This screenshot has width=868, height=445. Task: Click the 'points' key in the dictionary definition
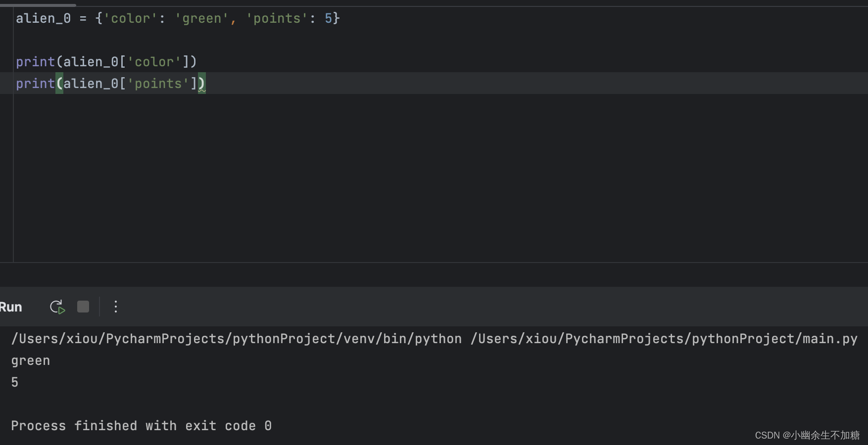(277, 18)
